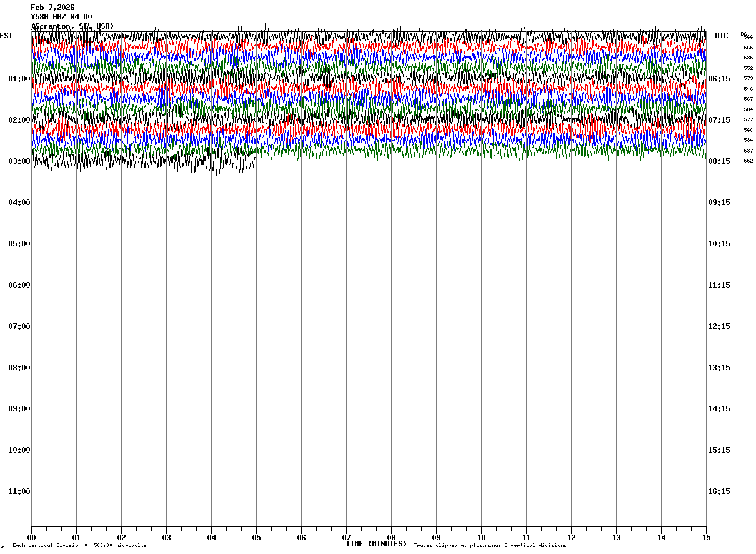This screenshot has width=756, height=554.
Task: Select the '01:00' EST row label
Action: pyautogui.click(x=19, y=79)
